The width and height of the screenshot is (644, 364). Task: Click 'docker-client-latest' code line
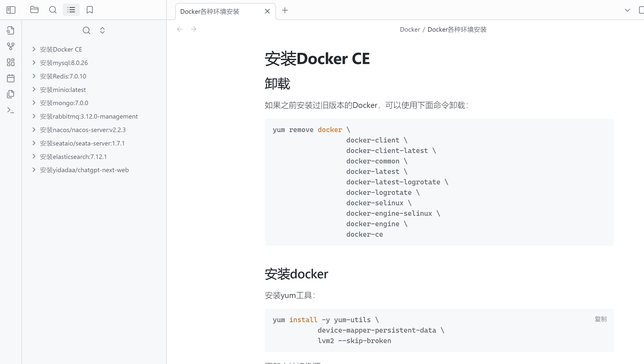pos(391,150)
